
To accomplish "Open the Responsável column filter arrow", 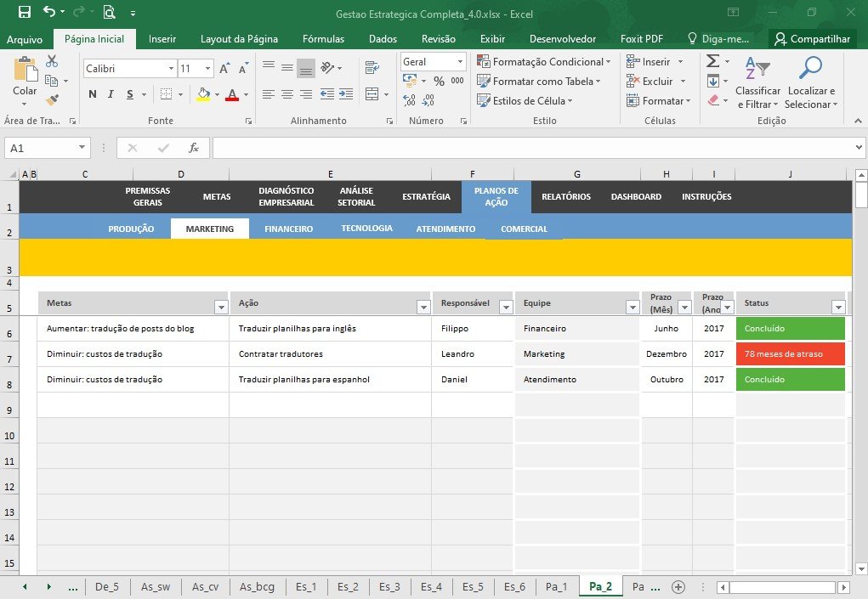I will (x=505, y=307).
